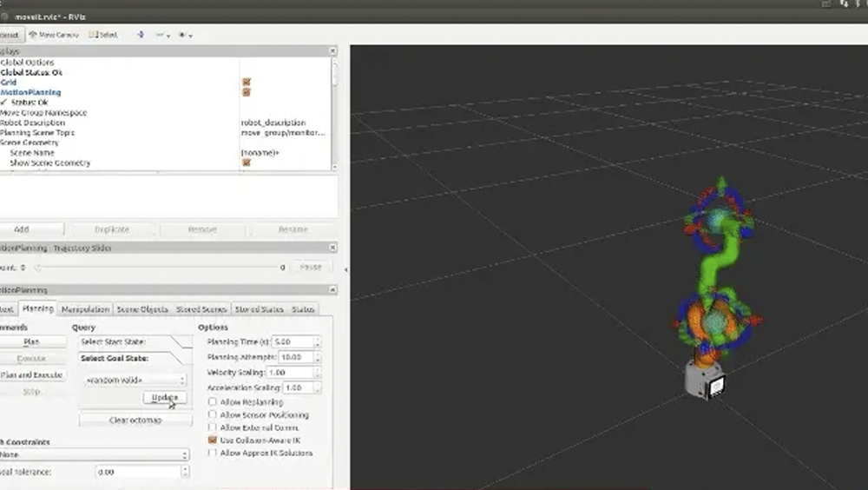Image resolution: width=868 pixels, height=490 pixels.
Task: Click the Planning Time stepper arrows
Action: (317, 342)
